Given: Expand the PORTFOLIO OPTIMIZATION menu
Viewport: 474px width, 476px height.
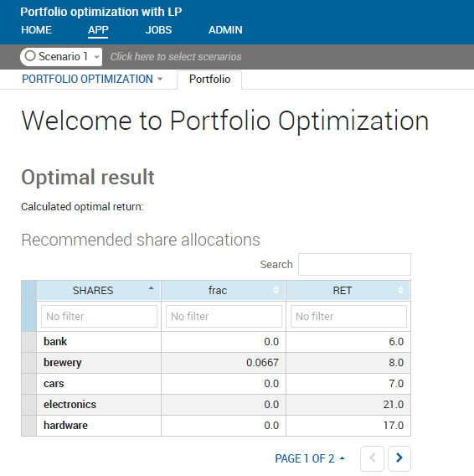Looking at the screenshot, I should (x=92, y=80).
